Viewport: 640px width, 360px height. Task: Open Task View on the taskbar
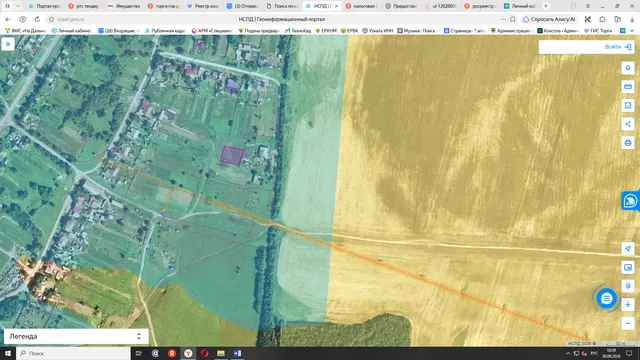[x=138, y=353]
